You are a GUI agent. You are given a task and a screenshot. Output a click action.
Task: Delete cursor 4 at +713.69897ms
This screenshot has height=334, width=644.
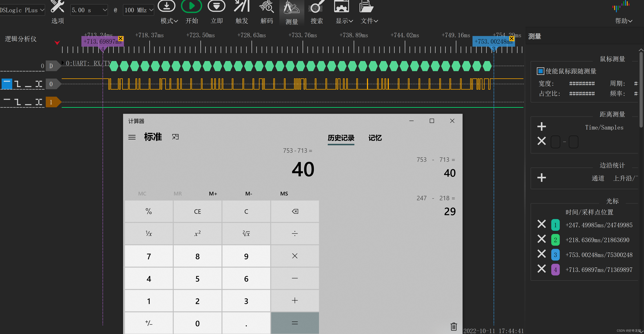(x=541, y=269)
